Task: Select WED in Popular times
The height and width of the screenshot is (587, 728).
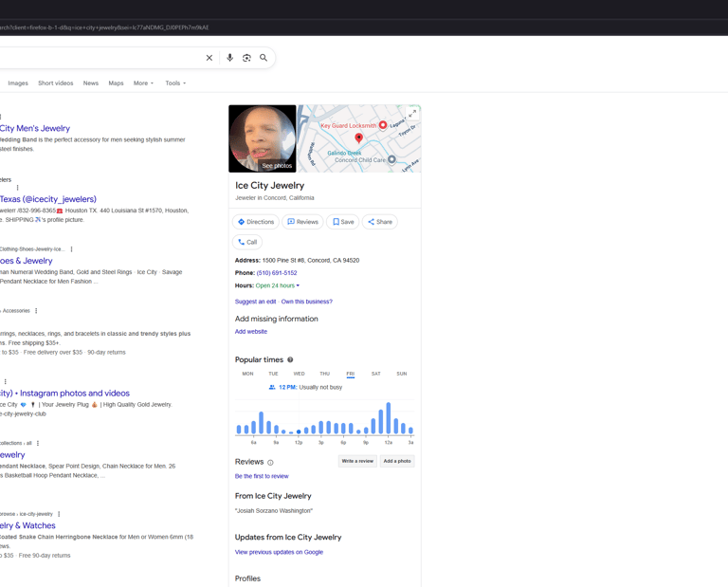Action: tap(299, 374)
